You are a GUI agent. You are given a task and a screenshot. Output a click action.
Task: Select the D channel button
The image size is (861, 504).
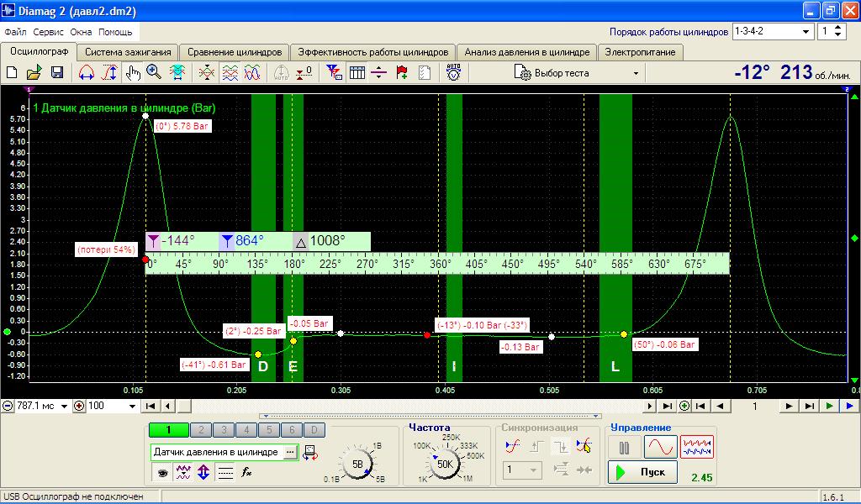tap(314, 430)
